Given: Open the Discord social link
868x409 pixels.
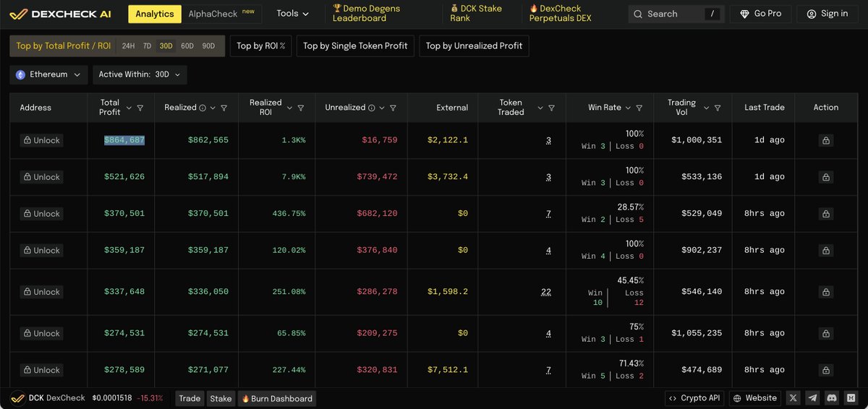Looking at the screenshot, I should click(x=833, y=398).
